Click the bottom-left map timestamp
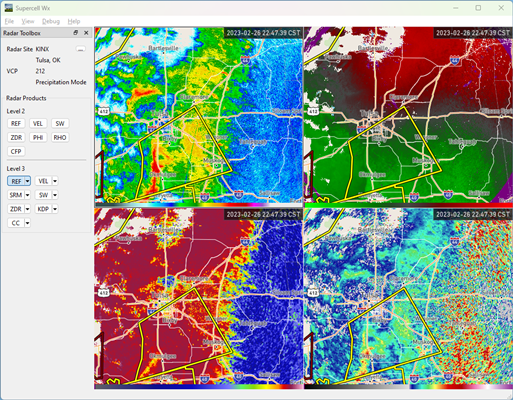The image size is (513, 400). (x=263, y=214)
